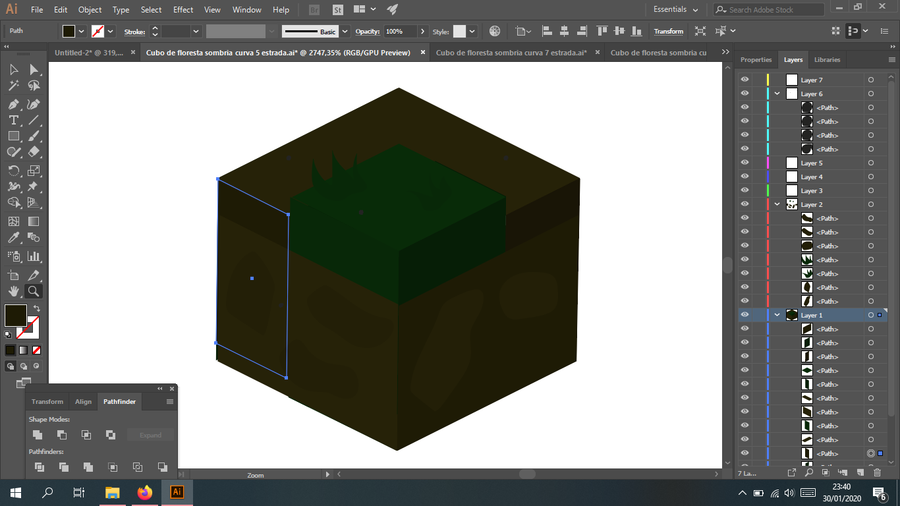Switch to the Properties panel tab
Viewport: 900px width, 506px height.
point(756,60)
